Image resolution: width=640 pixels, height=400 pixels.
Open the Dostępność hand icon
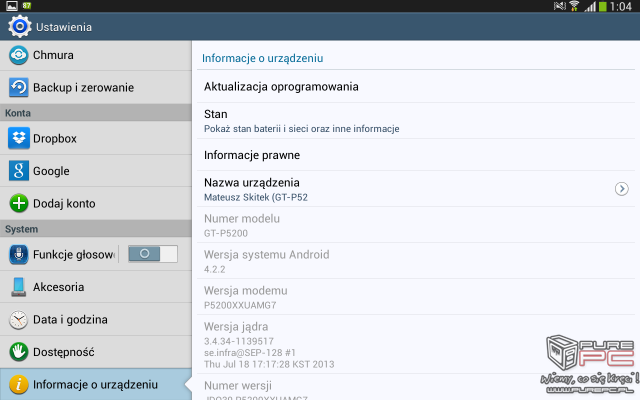click(18, 352)
